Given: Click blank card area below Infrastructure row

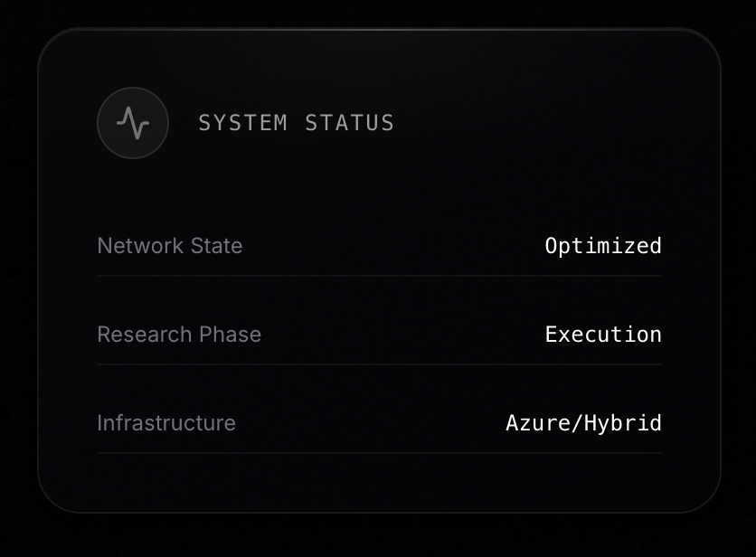Looking at the screenshot, I should click(379, 484).
